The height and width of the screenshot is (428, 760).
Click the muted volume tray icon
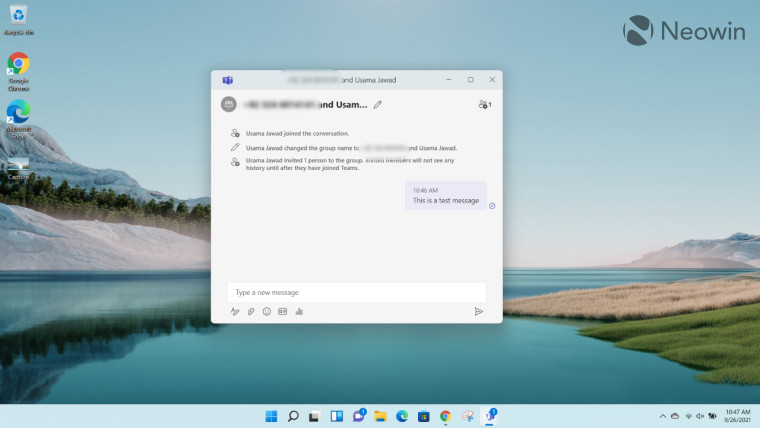[700, 416]
